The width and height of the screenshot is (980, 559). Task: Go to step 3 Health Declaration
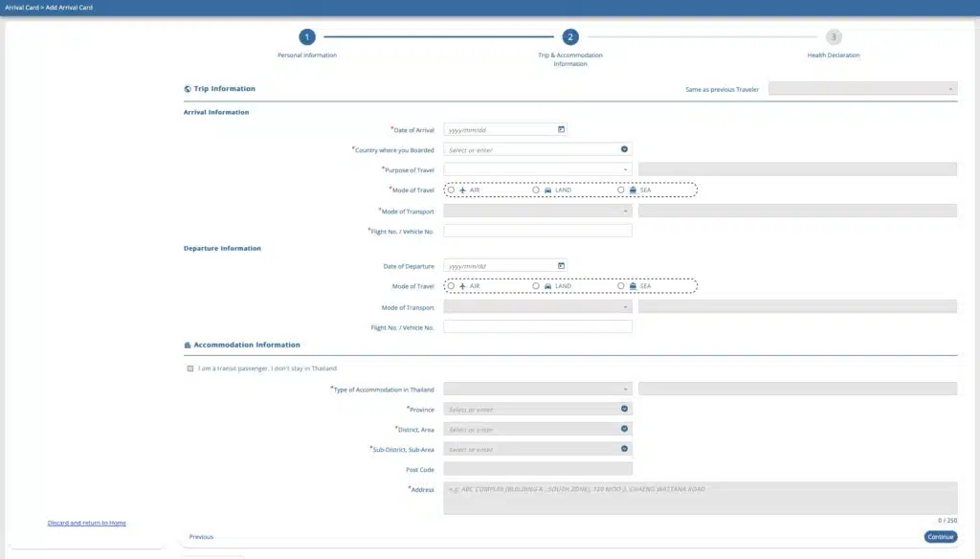coord(834,37)
